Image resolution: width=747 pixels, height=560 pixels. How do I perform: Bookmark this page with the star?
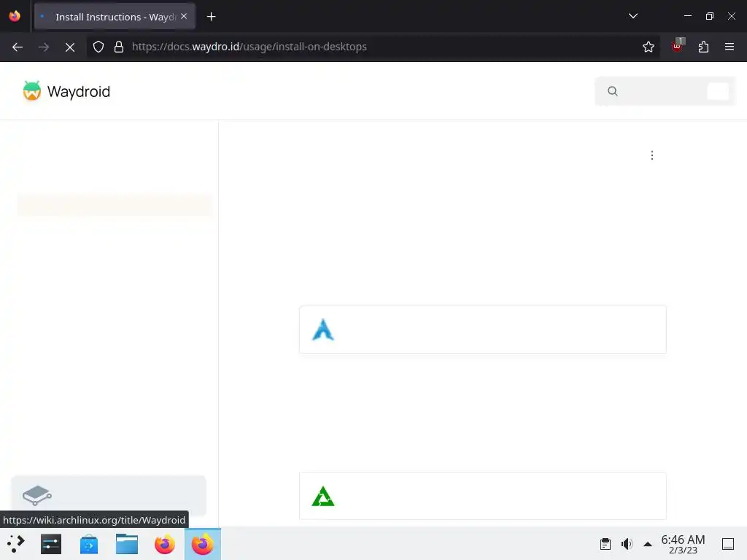(x=648, y=47)
